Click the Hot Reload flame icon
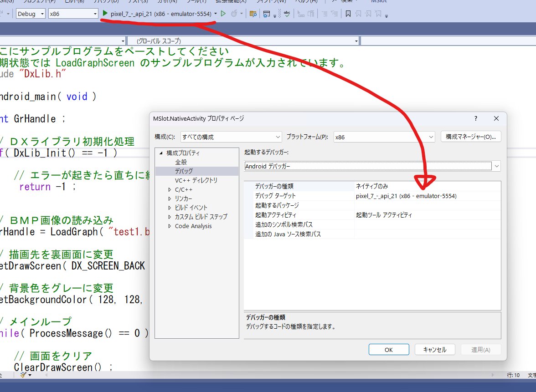This screenshot has height=392, width=536. (x=233, y=14)
